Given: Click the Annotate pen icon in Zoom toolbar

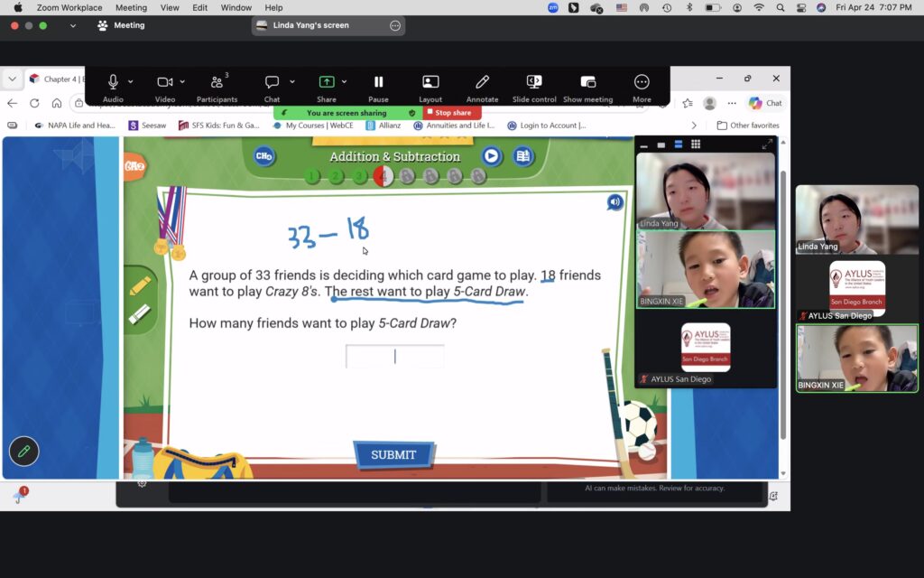Looking at the screenshot, I should click(482, 82).
